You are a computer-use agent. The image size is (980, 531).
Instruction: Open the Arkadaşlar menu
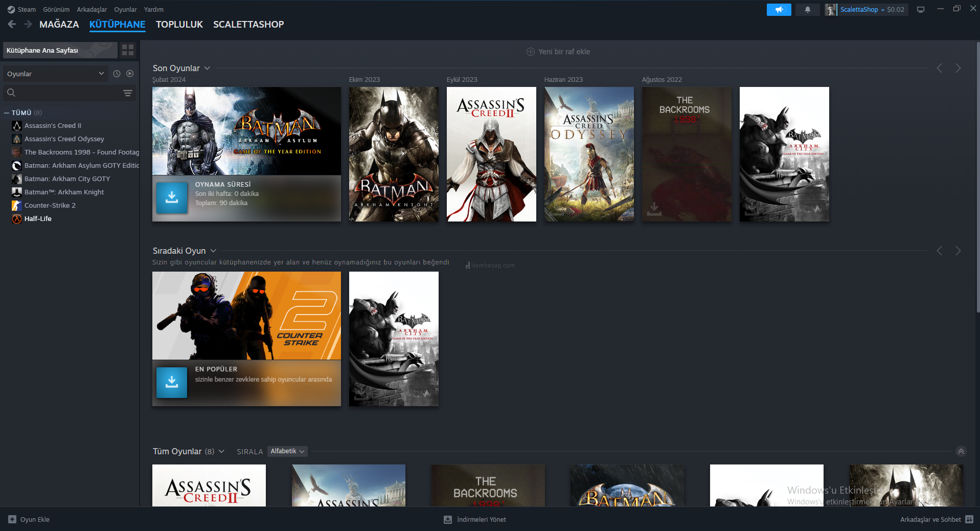point(92,10)
